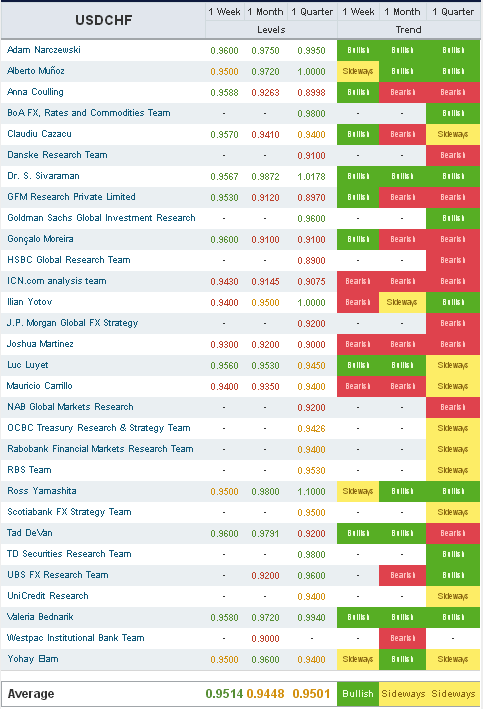Open TD Securities Research Team link

(x=69, y=554)
